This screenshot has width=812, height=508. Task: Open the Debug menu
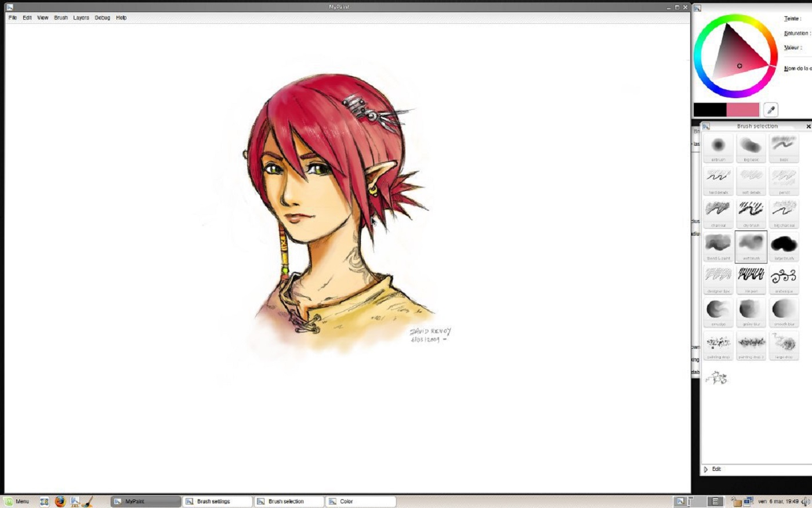(101, 17)
